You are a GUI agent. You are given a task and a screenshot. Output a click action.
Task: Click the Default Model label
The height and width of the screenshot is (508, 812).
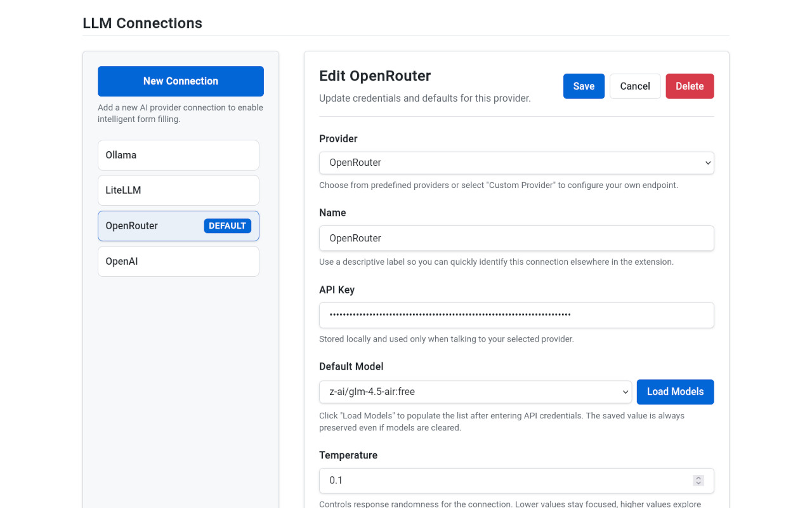point(351,366)
